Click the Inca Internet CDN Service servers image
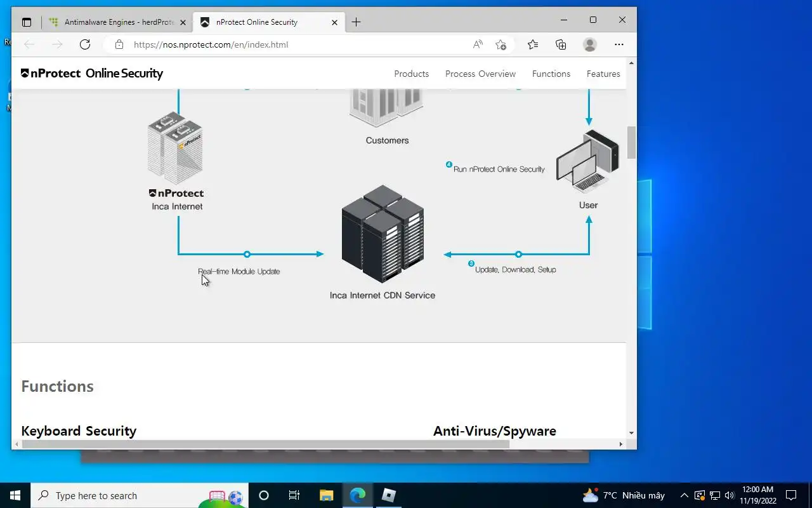 click(383, 234)
